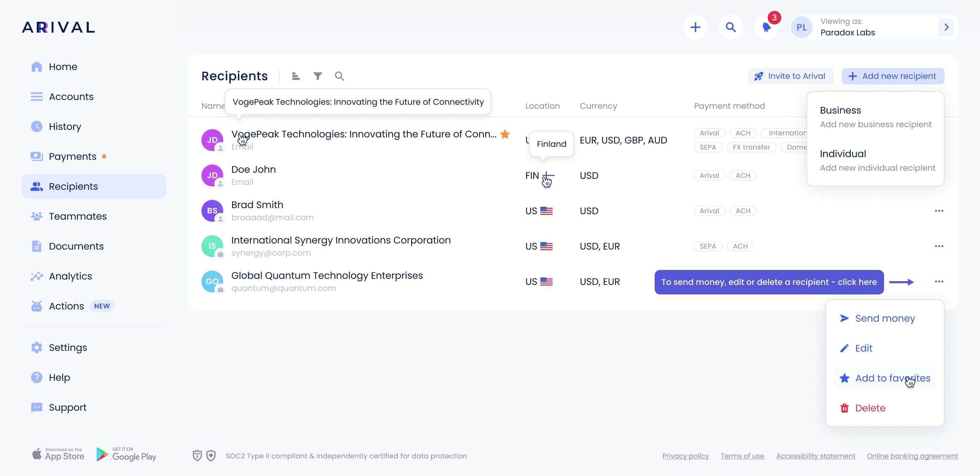This screenshot has height=476, width=980.
Task: Open Accessibility statement link
Action: pos(816,456)
